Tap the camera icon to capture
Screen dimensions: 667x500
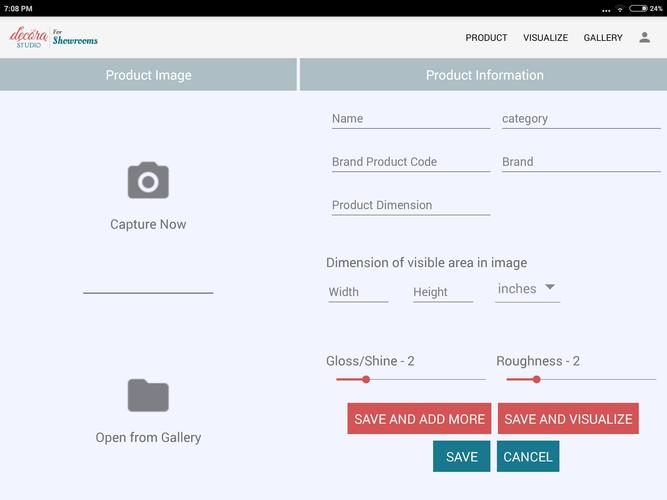coord(148,181)
